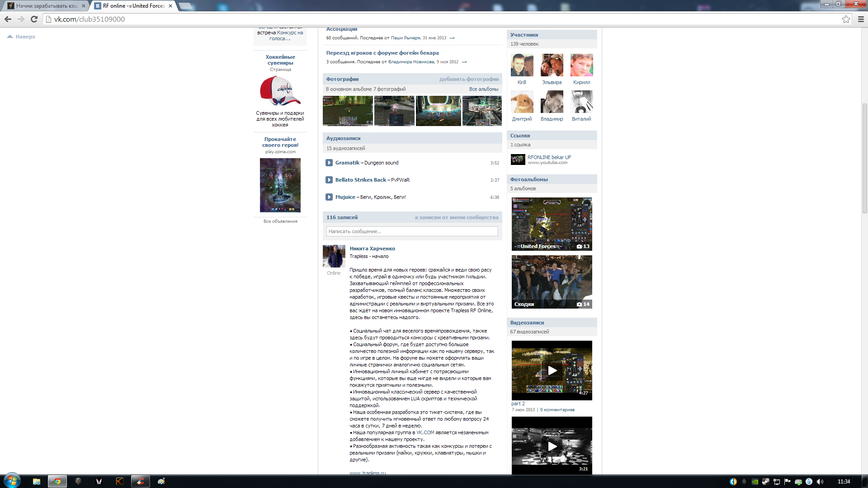The height and width of the screenshot is (488, 868).
Task: Play the black-and-white 3:21 video
Action: coord(552,446)
